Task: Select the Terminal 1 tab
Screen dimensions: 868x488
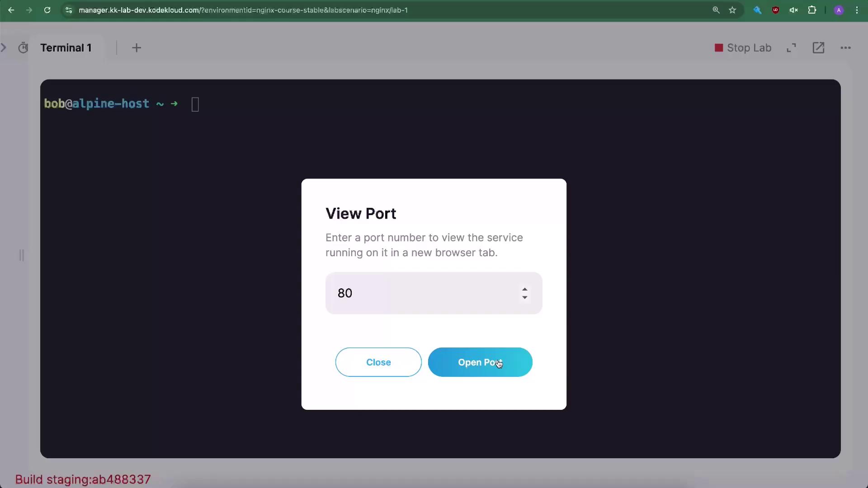Action: pos(66,48)
